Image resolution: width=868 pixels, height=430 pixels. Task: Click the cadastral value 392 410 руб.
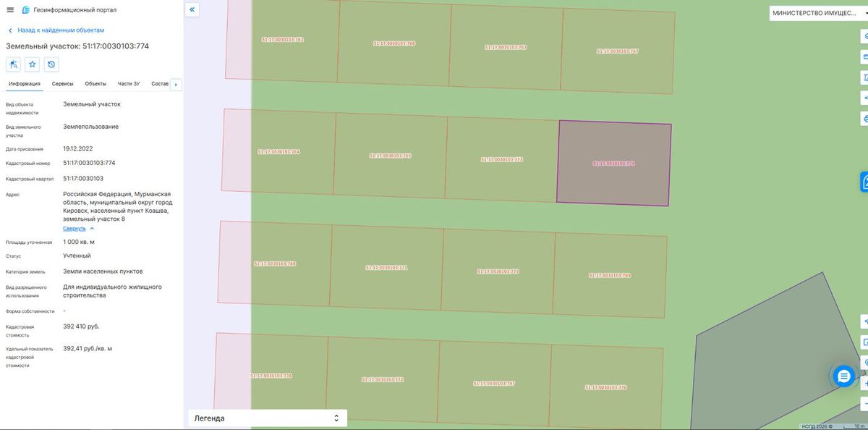coord(81,326)
